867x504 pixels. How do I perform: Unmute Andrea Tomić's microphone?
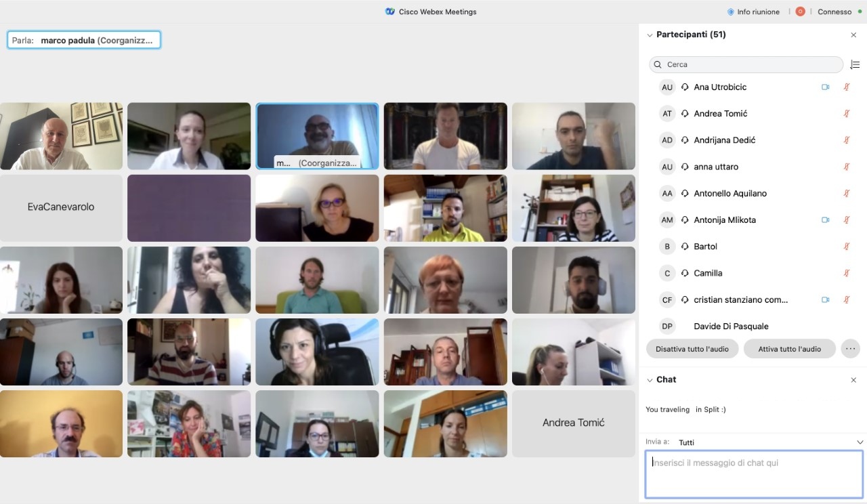tap(846, 114)
